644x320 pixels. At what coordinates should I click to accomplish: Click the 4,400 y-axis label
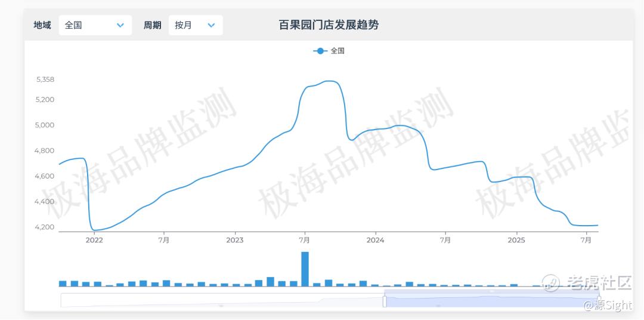[x=45, y=202]
